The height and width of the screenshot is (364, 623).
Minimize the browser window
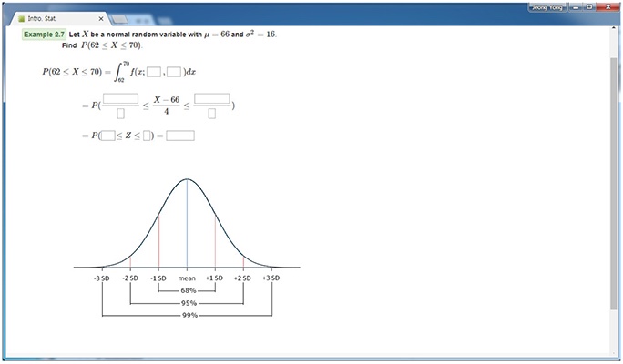pyautogui.click(x=577, y=6)
